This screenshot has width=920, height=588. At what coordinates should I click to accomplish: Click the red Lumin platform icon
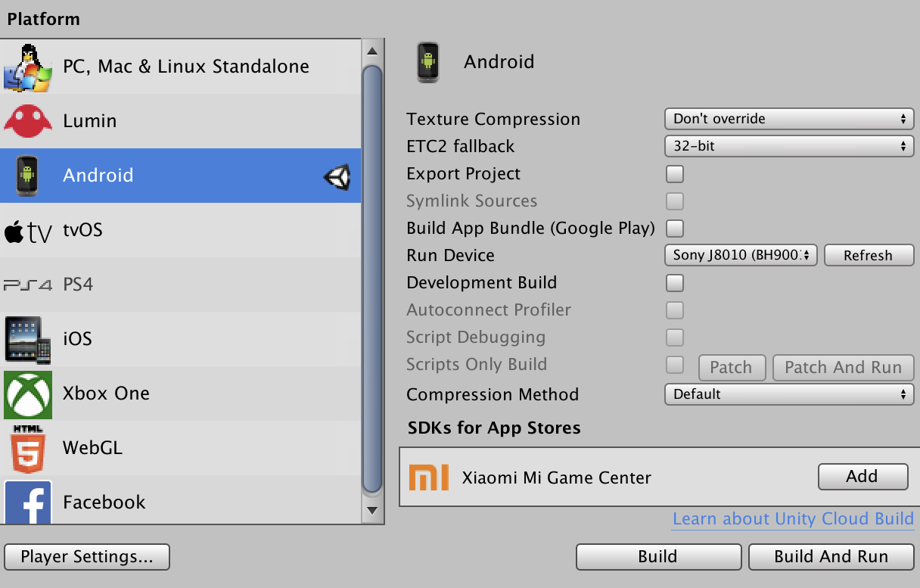point(28,121)
